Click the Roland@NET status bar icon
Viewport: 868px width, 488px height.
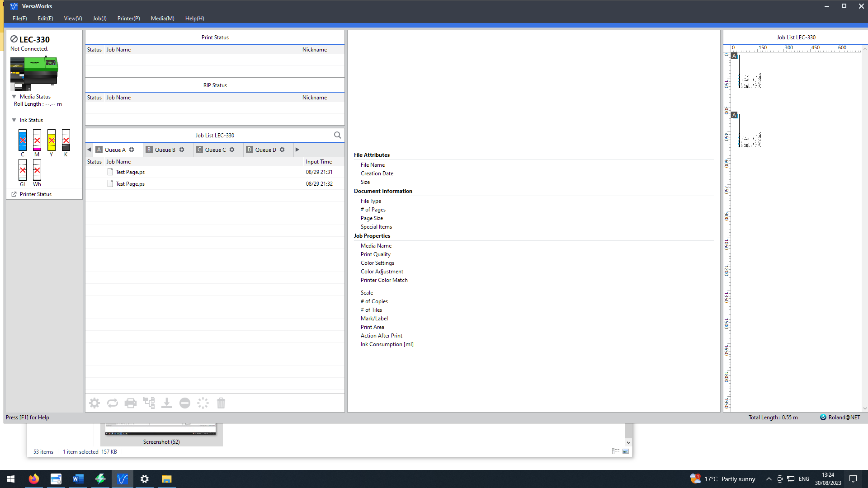pos(823,418)
